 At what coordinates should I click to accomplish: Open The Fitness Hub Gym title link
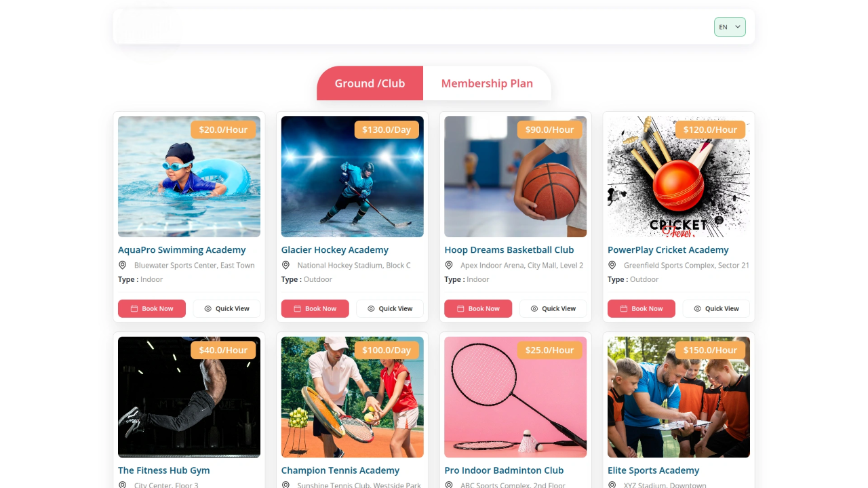[164, 470]
